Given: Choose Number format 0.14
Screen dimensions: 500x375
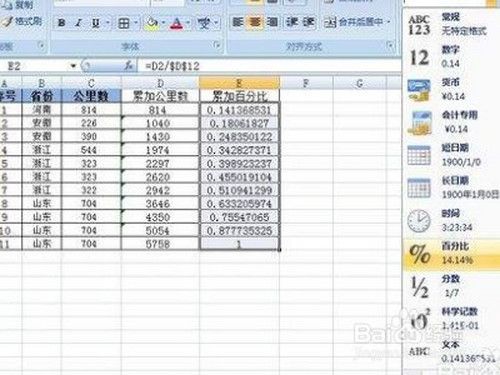Looking at the screenshot, I should (452, 57).
